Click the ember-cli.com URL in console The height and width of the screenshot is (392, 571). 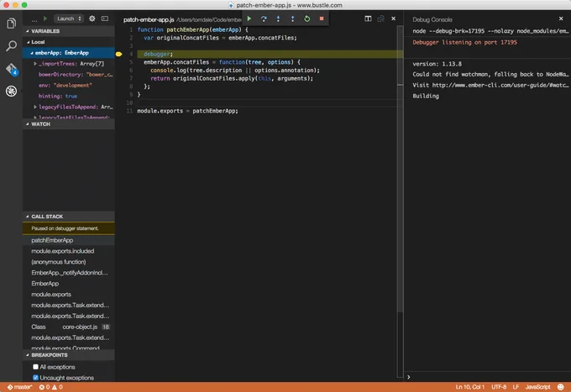(500, 85)
